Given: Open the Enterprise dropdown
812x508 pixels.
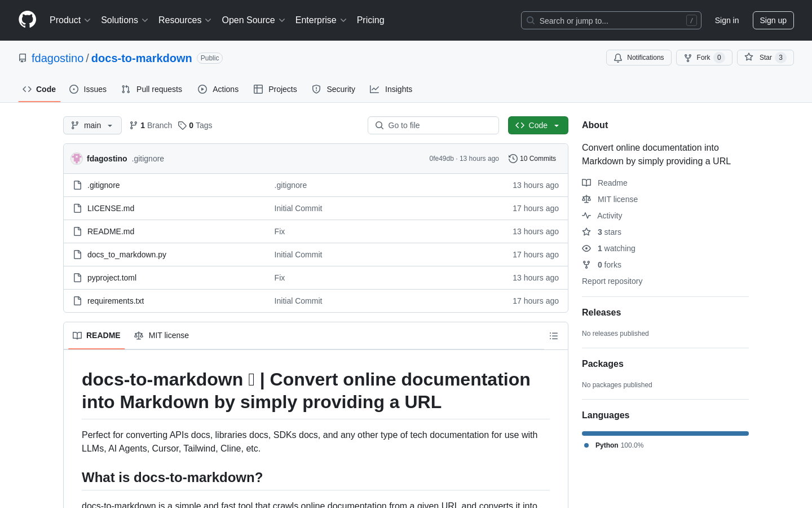Looking at the screenshot, I should [x=321, y=20].
